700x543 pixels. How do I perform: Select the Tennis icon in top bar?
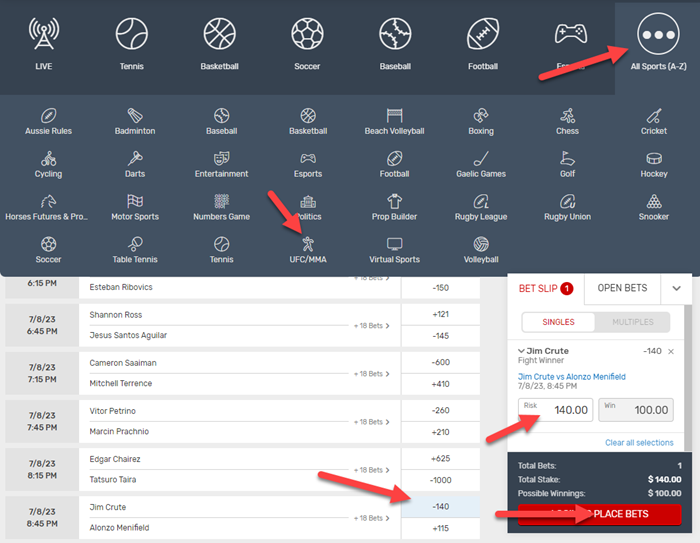pos(131,45)
